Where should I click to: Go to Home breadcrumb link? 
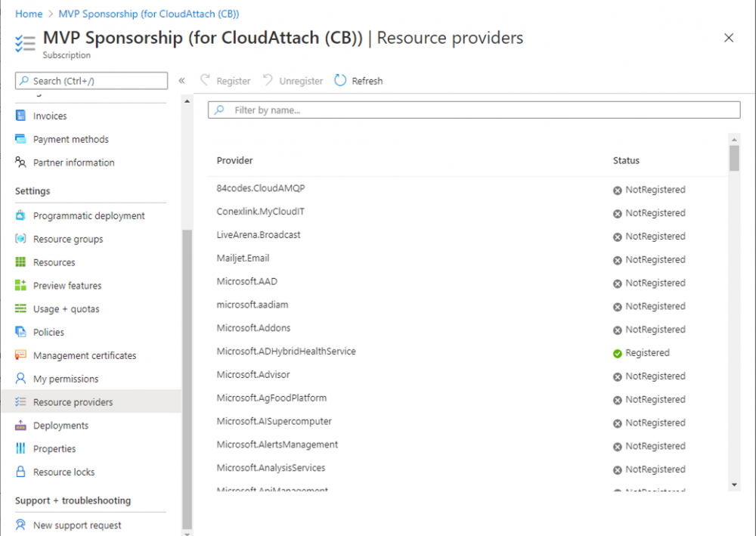(x=29, y=14)
